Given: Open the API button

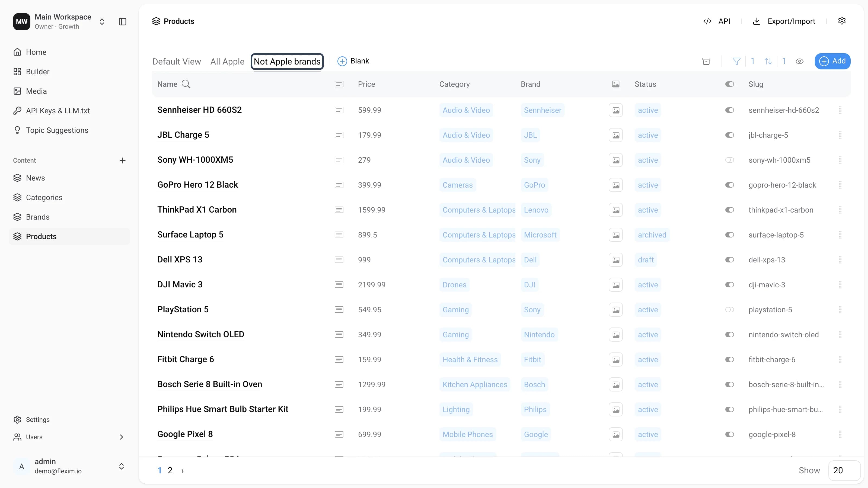Looking at the screenshot, I should pyautogui.click(x=717, y=21).
